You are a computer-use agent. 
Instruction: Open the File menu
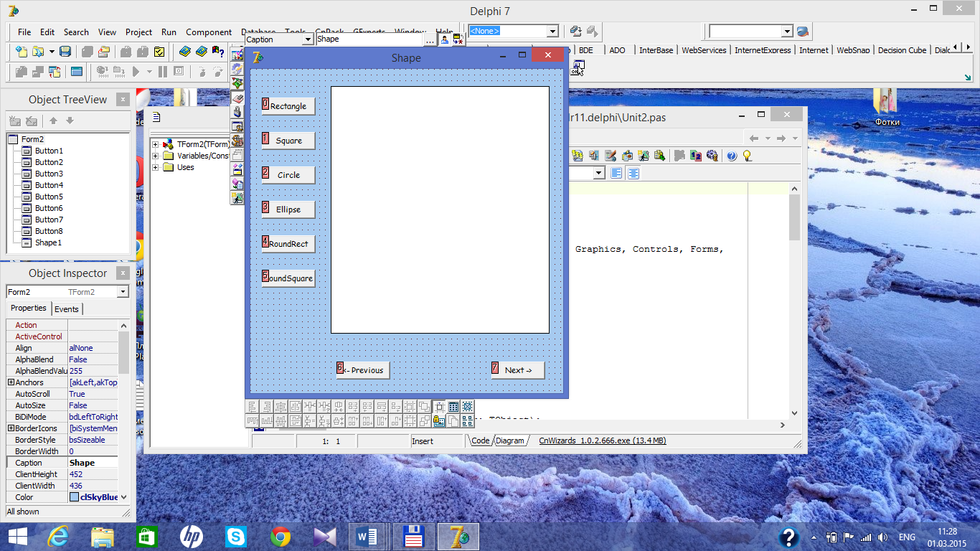24,32
